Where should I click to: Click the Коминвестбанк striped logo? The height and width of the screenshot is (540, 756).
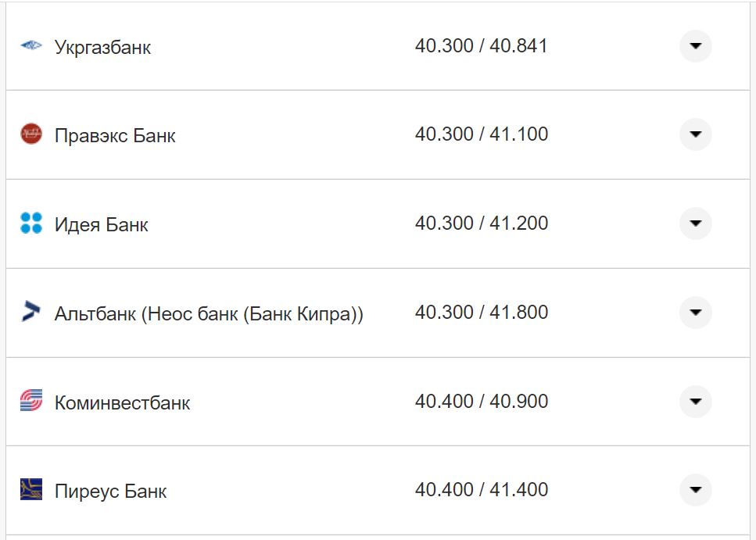31,402
